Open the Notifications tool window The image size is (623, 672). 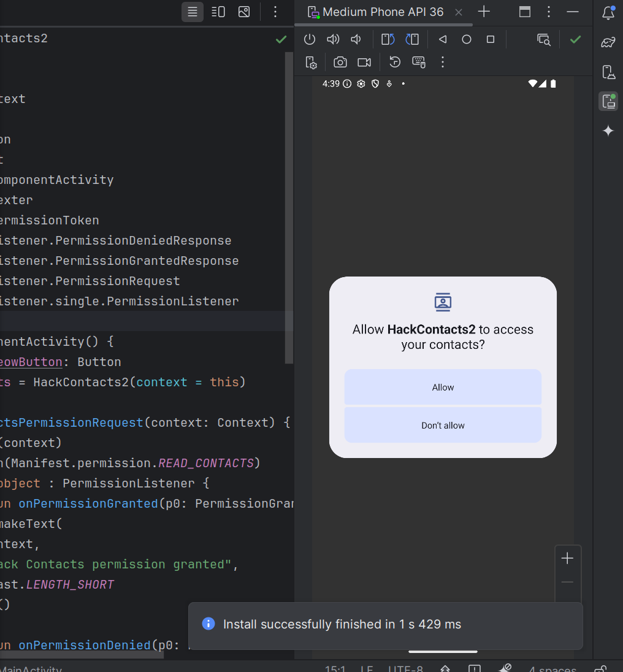coord(608,12)
